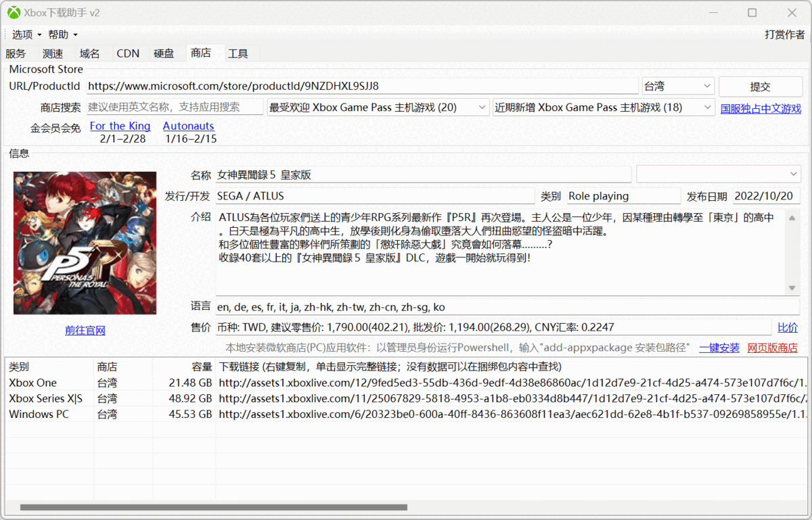Click the Xbox One download link cell
The image size is (812, 520).
click(x=512, y=383)
